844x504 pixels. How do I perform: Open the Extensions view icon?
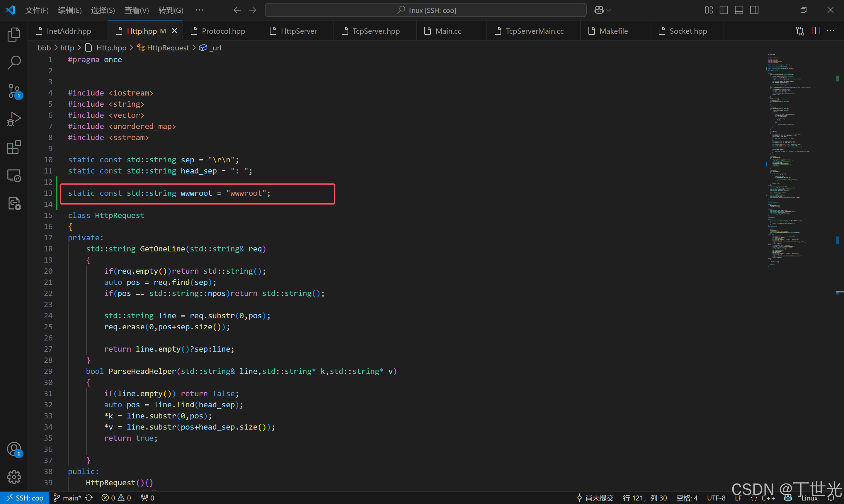pyautogui.click(x=13, y=147)
